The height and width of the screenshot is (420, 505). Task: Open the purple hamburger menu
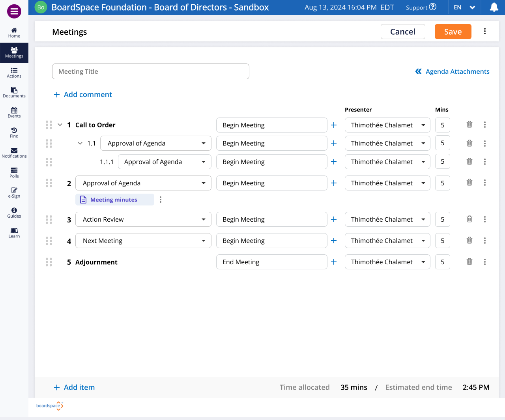[14, 11]
